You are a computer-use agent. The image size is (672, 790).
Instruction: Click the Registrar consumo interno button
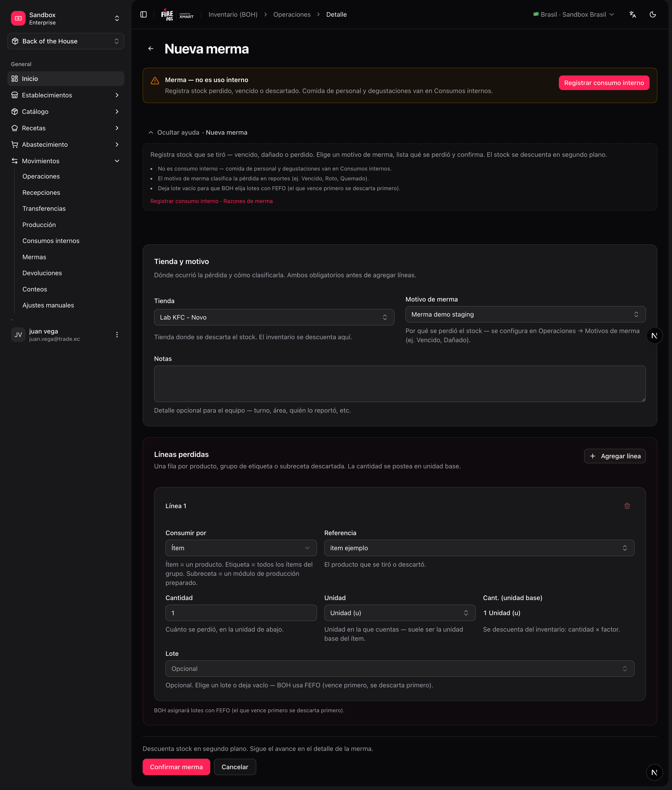(604, 83)
